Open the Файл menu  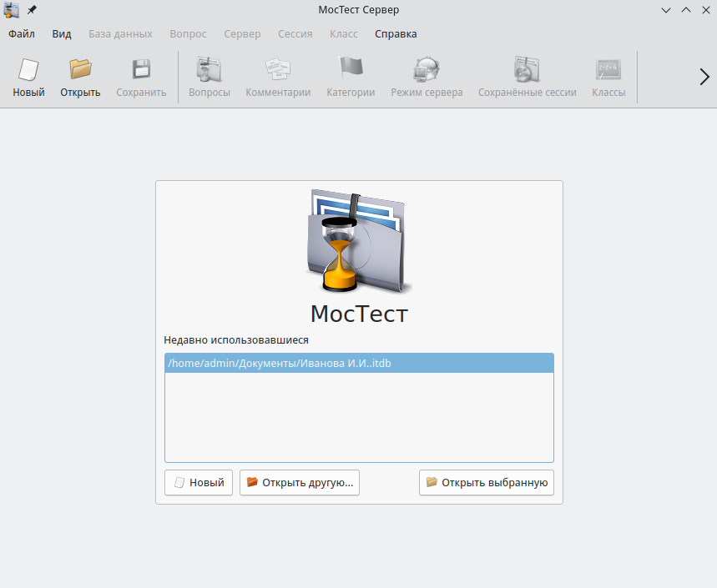tap(22, 34)
